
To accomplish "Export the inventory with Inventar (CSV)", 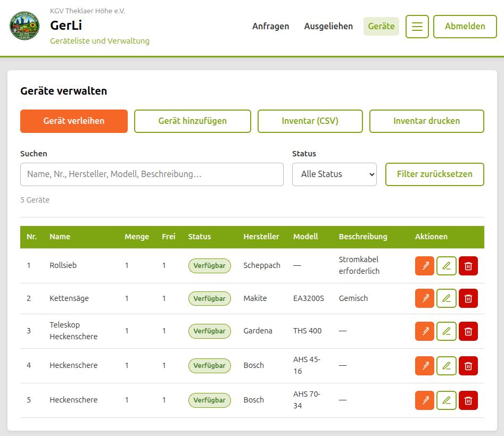I will 310,121.
